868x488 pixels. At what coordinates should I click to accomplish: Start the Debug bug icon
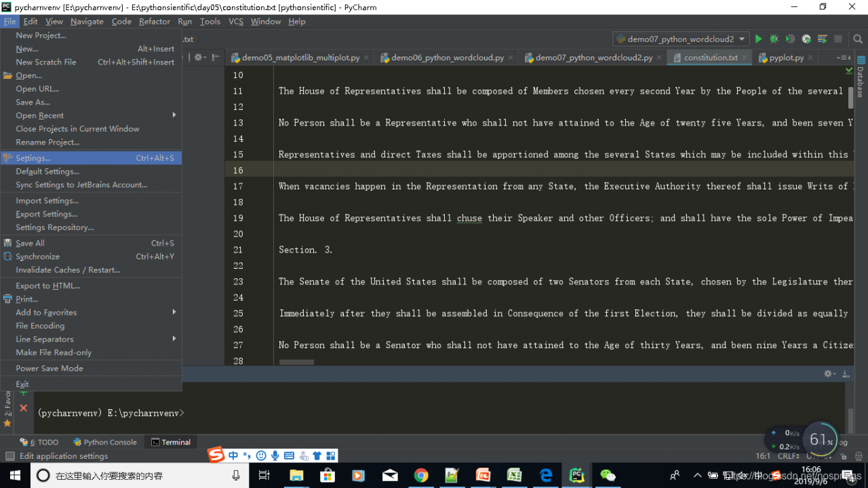[x=774, y=39]
